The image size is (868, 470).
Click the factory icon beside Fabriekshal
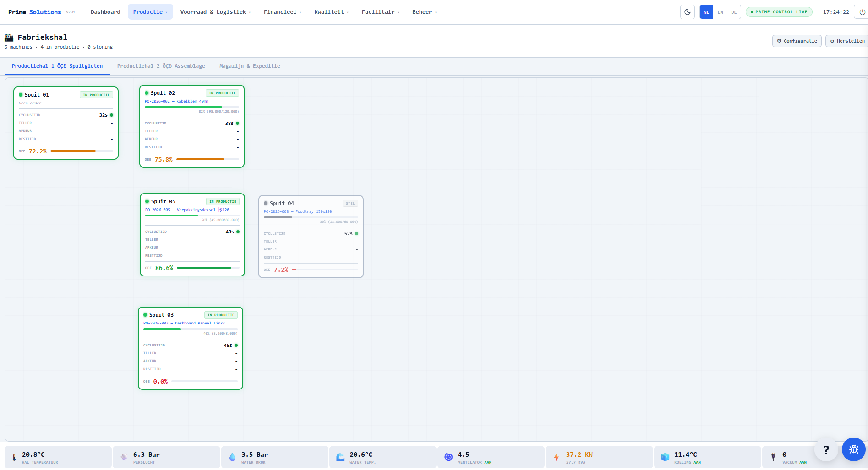click(x=9, y=37)
